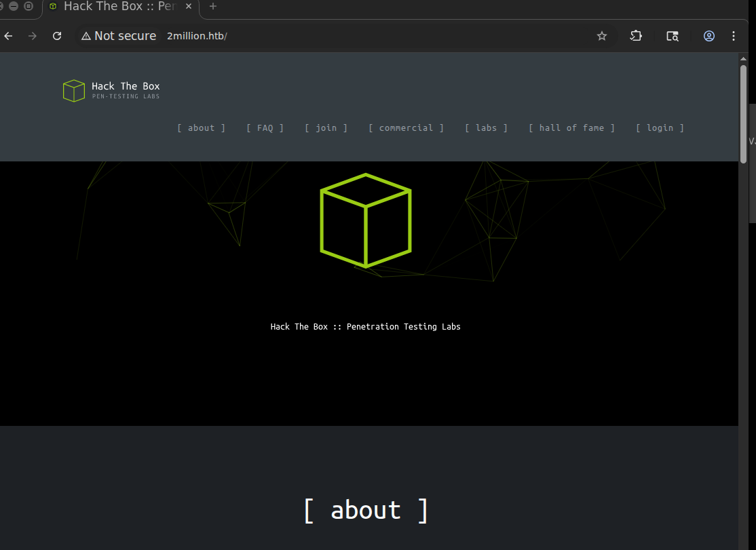The width and height of the screenshot is (756, 550).
Task: Click the PEN-TESTING LABS subtitle
Action: click(126, 96)
